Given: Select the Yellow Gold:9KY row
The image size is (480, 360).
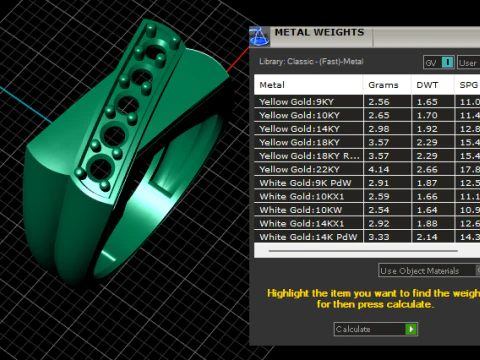Looking at the screenshot, I should (x=367, y=102).
